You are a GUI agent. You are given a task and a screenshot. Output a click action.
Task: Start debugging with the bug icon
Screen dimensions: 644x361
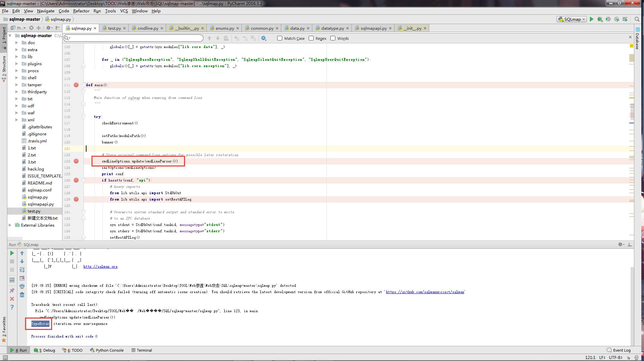[x=600, y=19]
